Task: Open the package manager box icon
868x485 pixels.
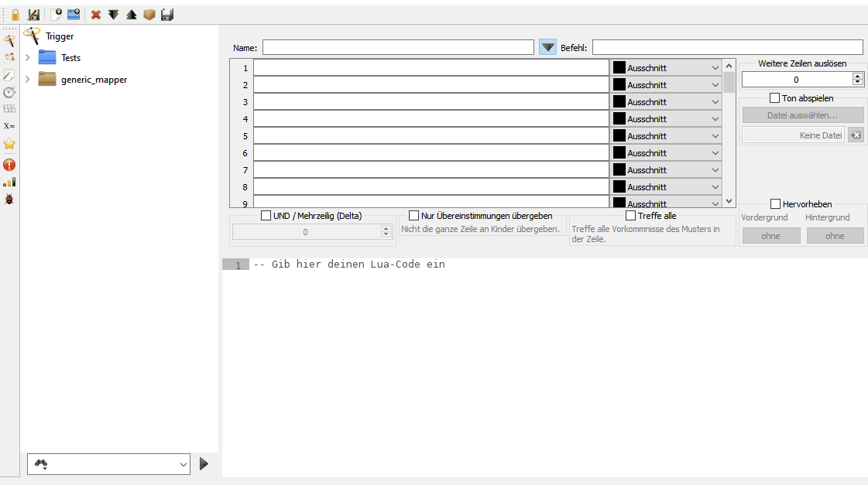Action: click(149, 15)
